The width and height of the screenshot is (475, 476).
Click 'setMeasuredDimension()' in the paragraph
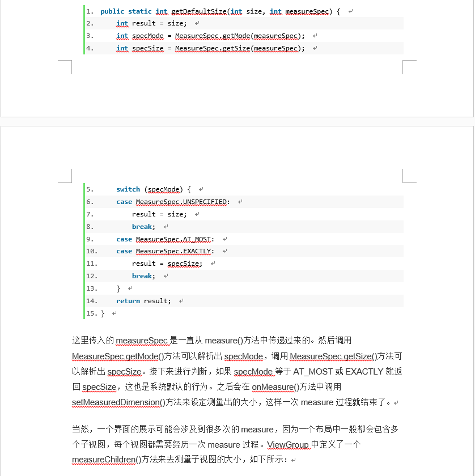pyautogui.click(x=118, y=402)
